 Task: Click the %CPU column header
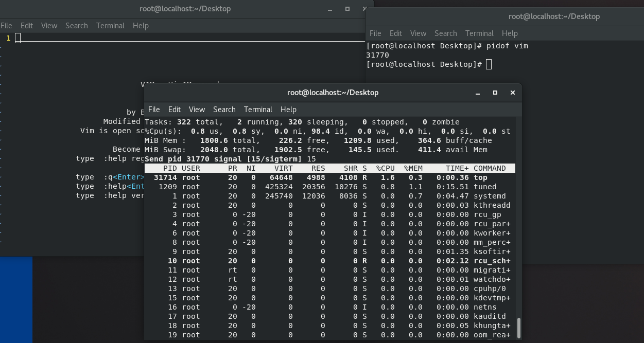click(385, 168)
